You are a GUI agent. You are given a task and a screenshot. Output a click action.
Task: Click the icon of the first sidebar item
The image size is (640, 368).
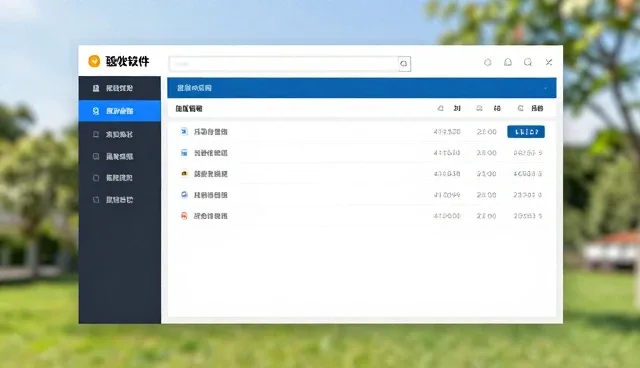pyautogui.click(x=96, y=88)
